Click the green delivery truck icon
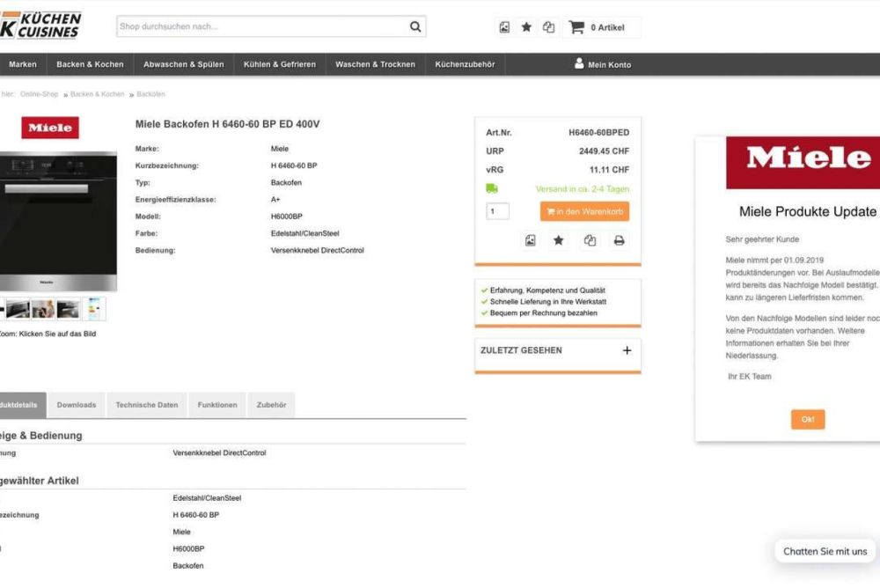The height and width of the screenshot is (588, 880). click(x=492, y=188)
